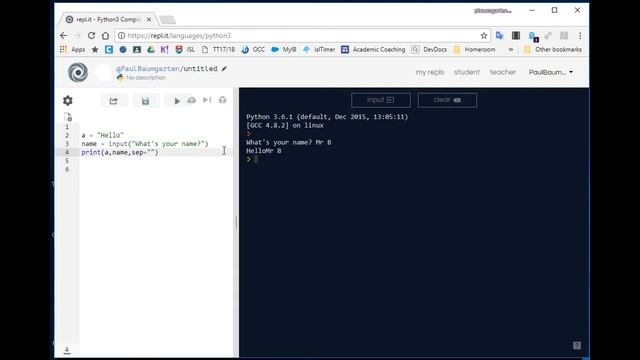This screenshot has width=640, height=360.
Task: Click the input button above the console
Action: pos(380,100)
